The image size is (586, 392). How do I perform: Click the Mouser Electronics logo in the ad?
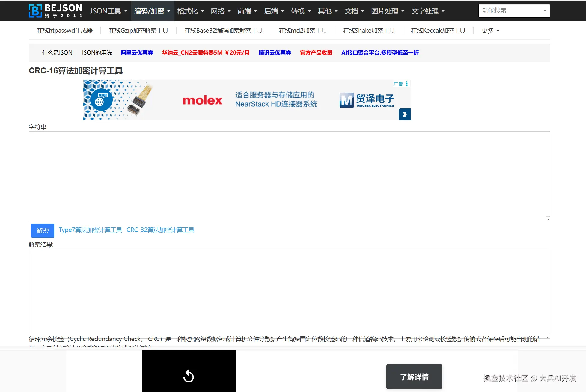coord(367,100)
